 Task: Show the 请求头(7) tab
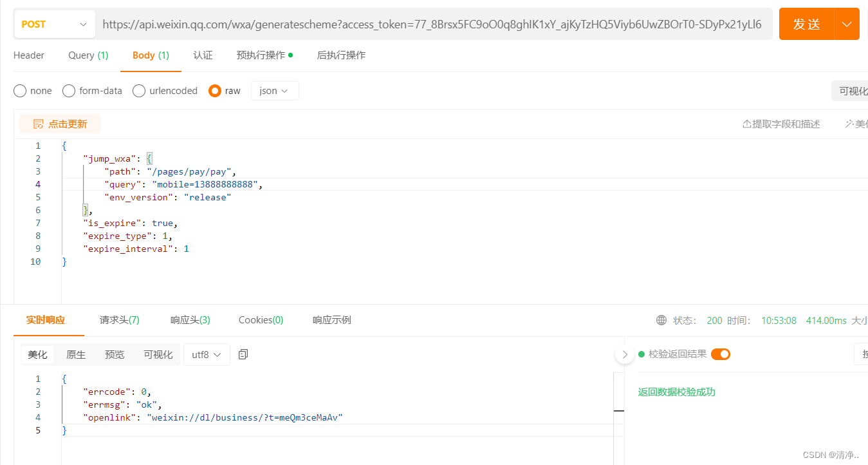tap(120, 320)
